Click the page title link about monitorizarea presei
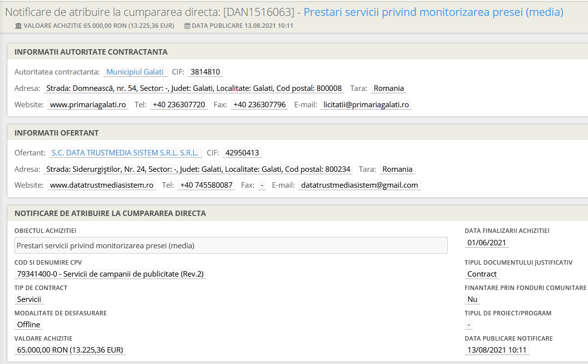The image size is (588, 364). point(433,12)
